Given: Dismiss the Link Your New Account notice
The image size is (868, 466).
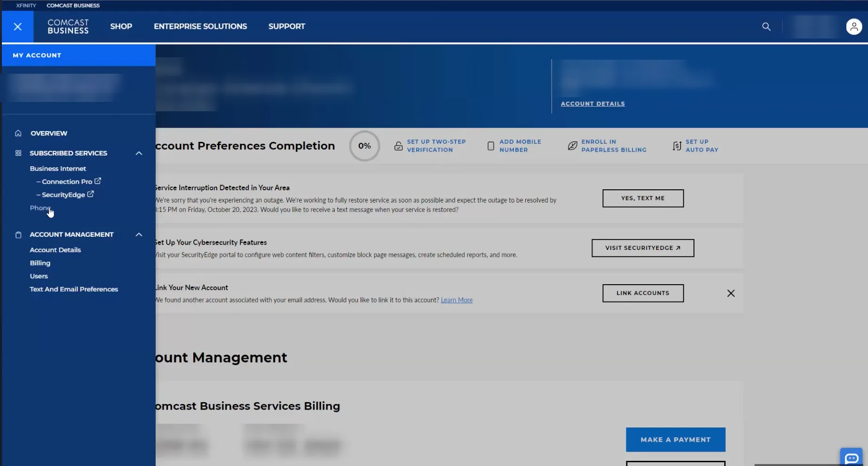Looking at the screenshot, I should click(731, 293).
